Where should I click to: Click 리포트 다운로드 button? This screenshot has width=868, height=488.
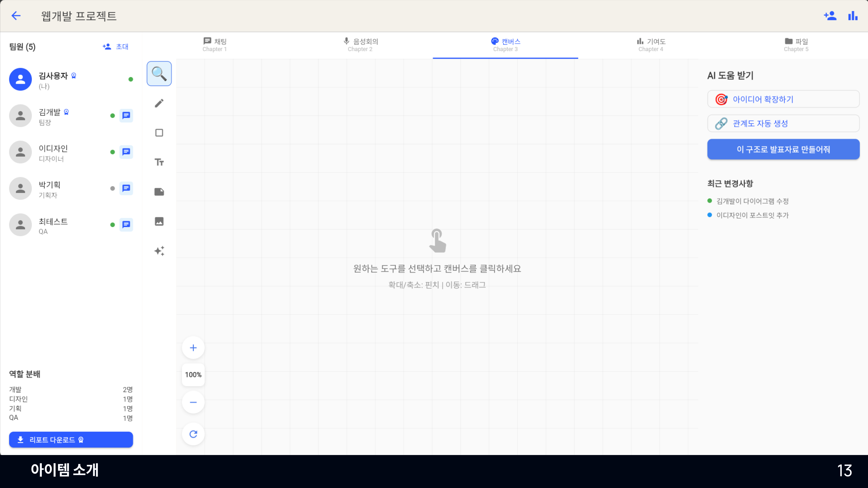pos(71,439)
